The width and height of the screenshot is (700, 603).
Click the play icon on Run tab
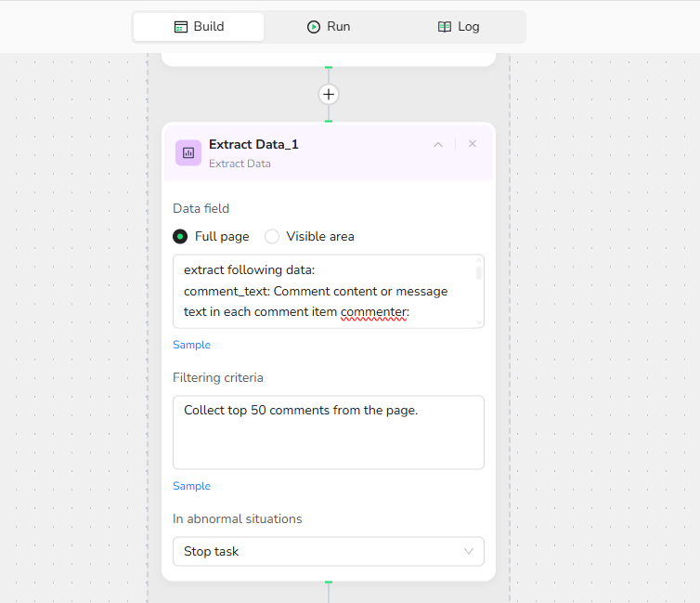[x=314, y=27]
